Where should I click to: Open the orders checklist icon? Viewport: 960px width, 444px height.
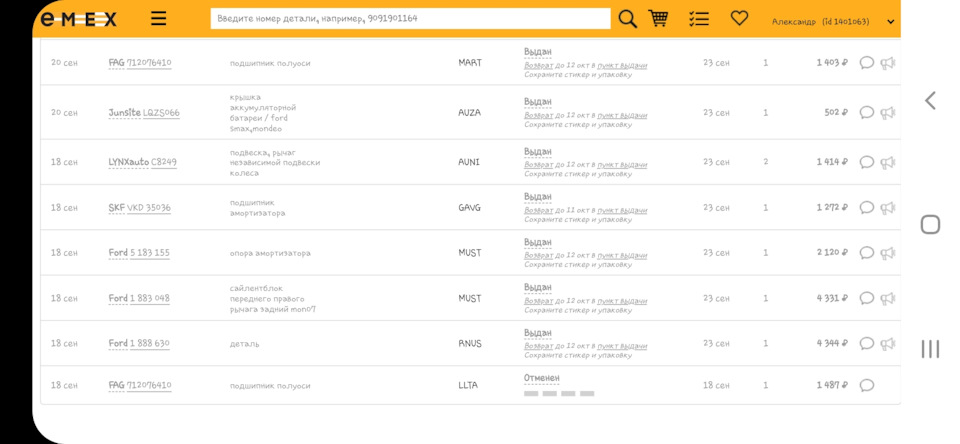(699, 19)
